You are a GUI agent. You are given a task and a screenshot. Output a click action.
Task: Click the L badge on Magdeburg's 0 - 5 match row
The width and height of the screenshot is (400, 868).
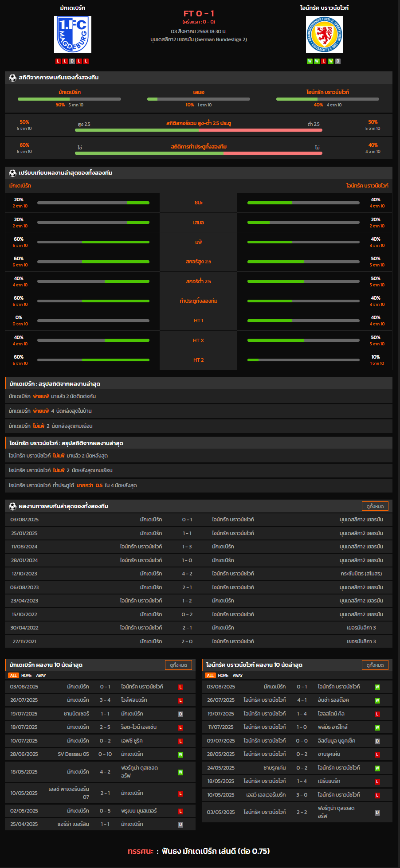180,811
